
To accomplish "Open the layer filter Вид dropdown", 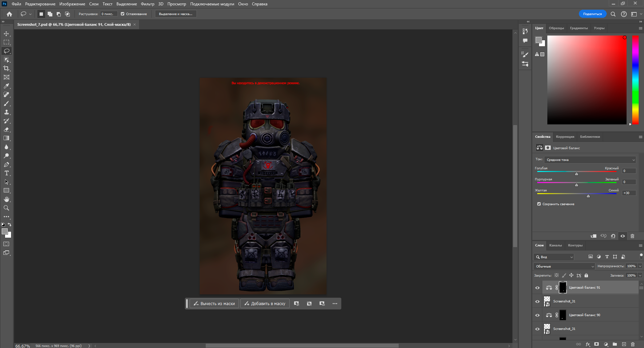I will click(x=553, y=257).
